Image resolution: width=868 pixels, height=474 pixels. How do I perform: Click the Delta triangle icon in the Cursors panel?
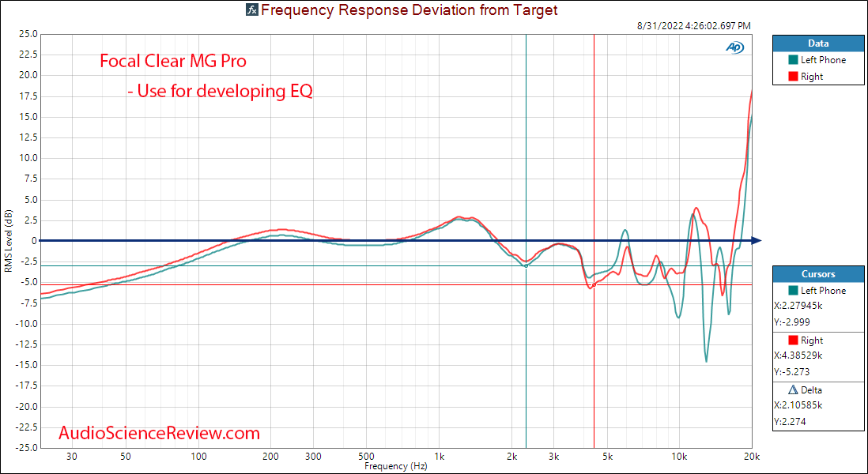[792, 390]
